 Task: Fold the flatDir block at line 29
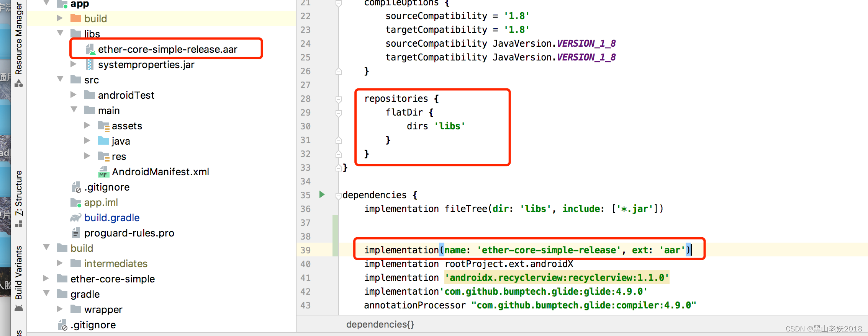click(339, 113)
